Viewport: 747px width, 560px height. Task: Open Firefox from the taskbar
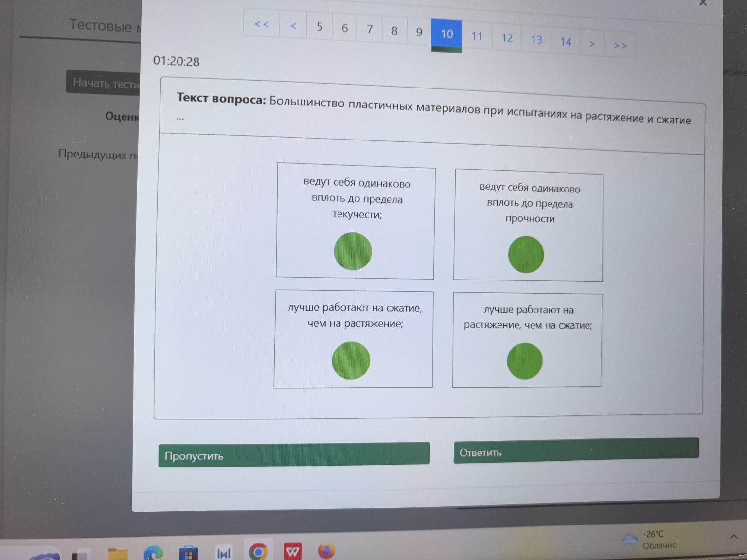pyautogui.click(x=326, y=551)
